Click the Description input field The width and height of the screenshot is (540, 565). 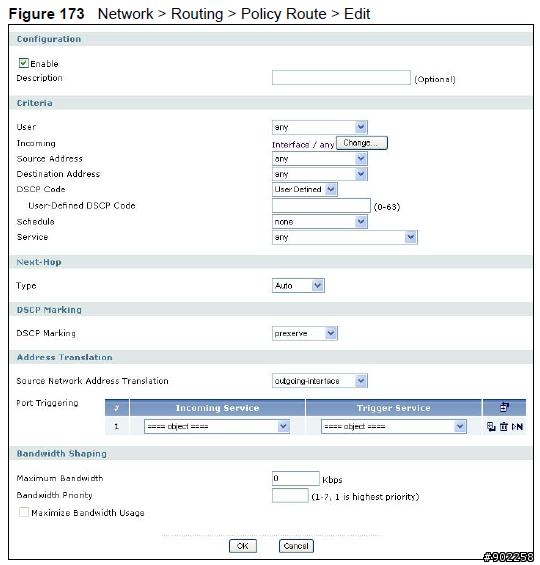(x=341, y=77)
